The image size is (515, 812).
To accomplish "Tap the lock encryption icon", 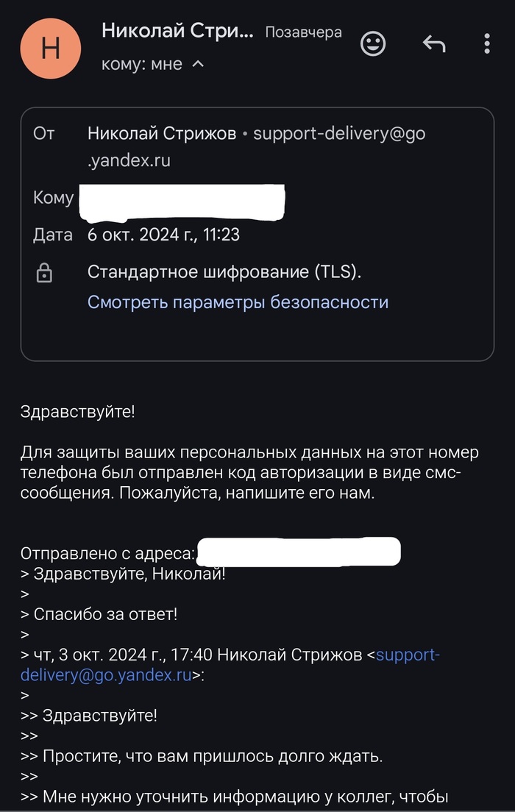I will coord(44,274).
